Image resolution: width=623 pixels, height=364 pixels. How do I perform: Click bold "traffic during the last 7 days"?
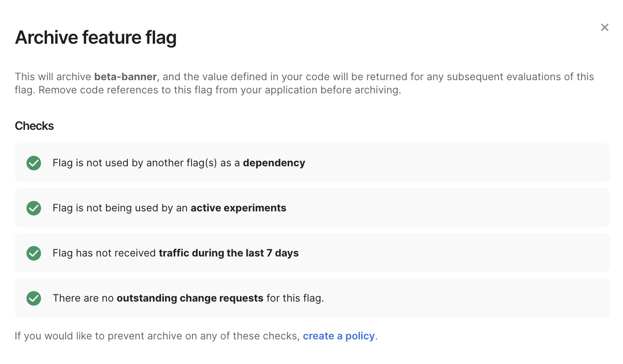coord(228,253)
